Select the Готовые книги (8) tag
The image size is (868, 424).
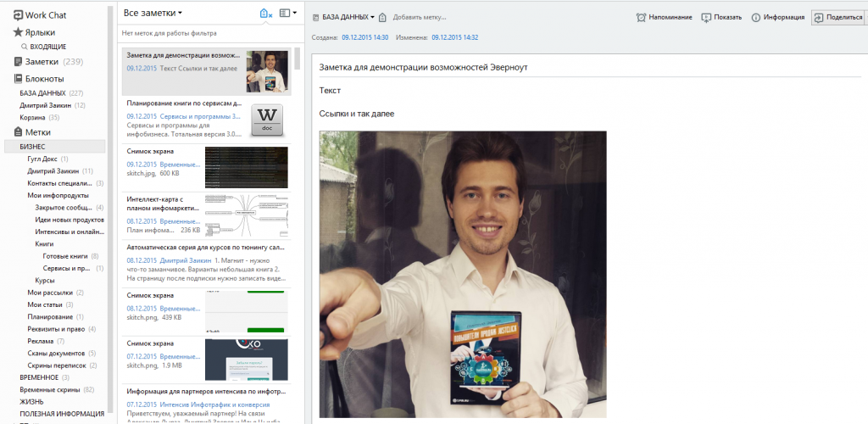pos(70,256)
